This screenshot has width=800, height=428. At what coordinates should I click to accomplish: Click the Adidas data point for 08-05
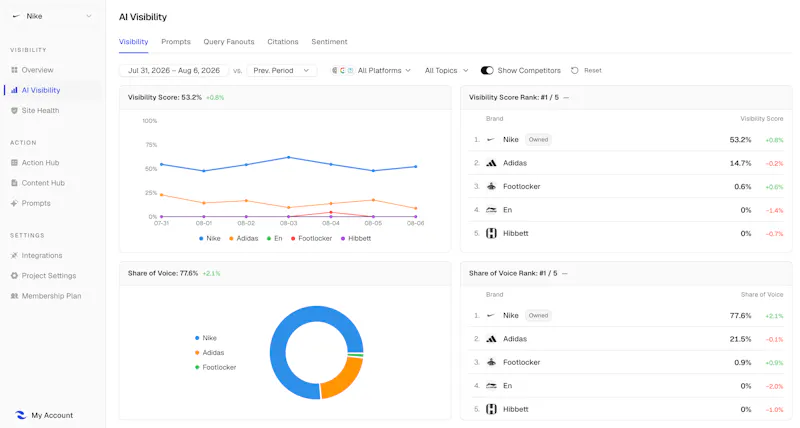[373, 200]
